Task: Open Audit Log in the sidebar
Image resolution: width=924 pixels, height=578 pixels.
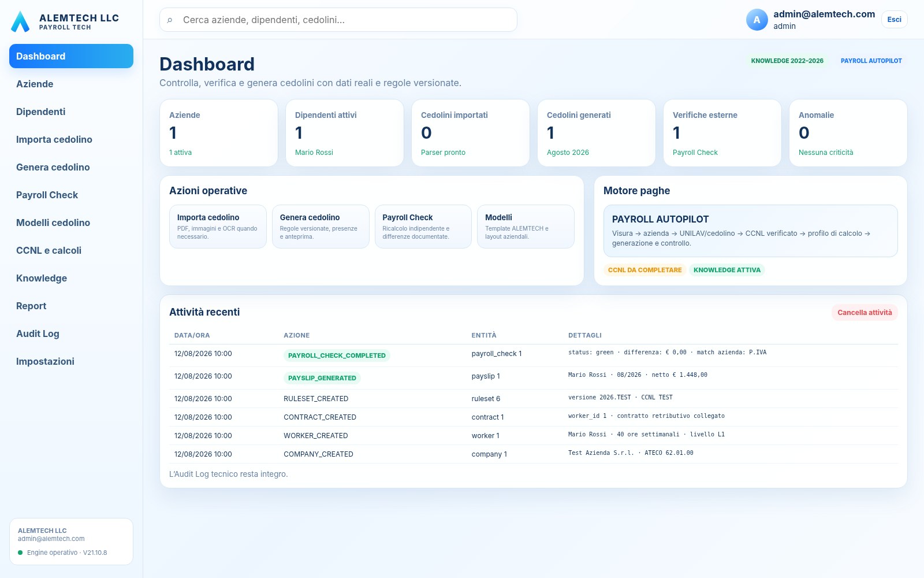Action: click(x=71, y=334)
